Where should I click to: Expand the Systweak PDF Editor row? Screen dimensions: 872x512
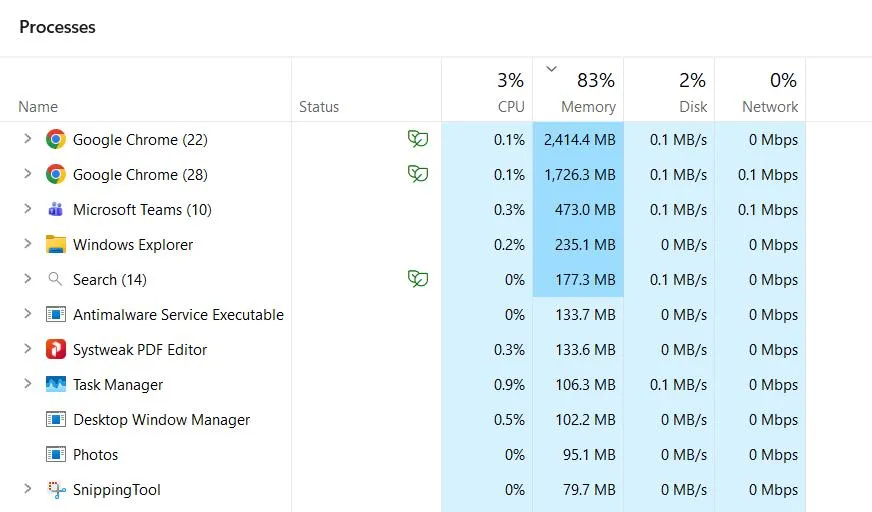[x=27, y=349]
